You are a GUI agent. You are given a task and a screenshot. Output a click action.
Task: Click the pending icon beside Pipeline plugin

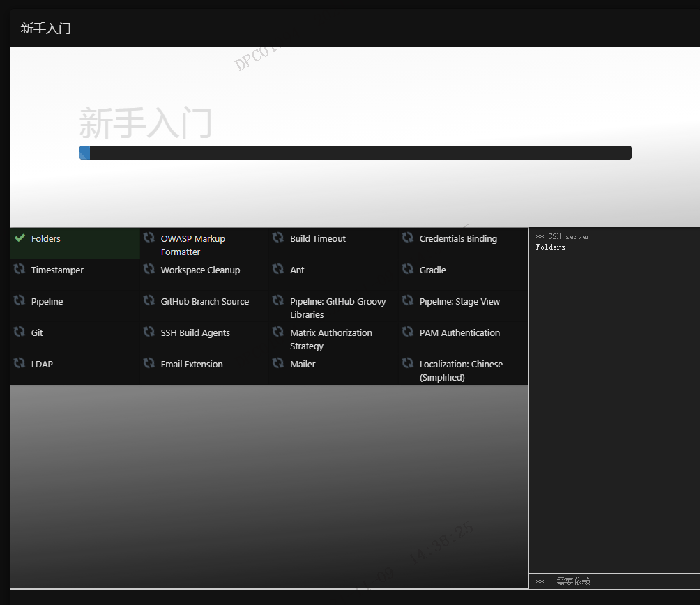coord(20,300)
